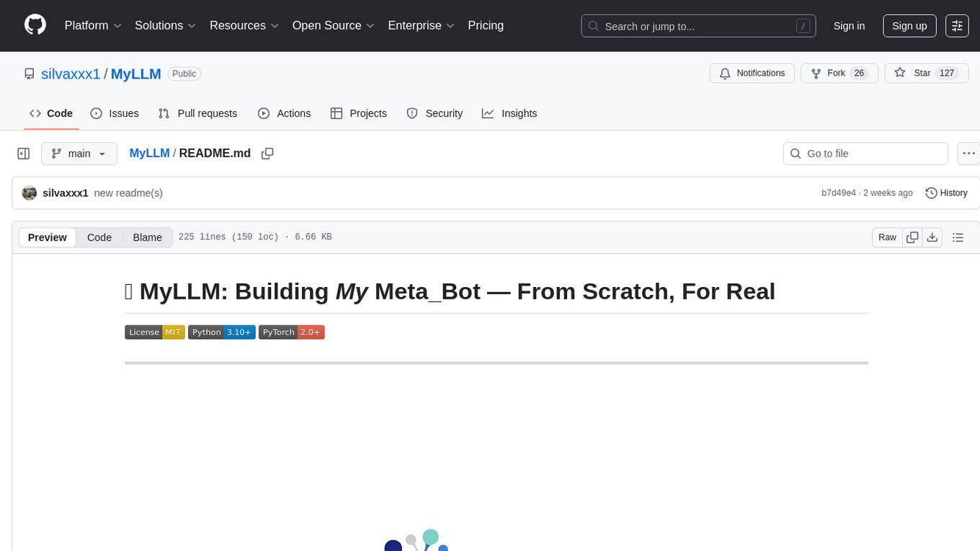
Task: Open commit author silvaxxx1 link
Action: tap(66, 193)
